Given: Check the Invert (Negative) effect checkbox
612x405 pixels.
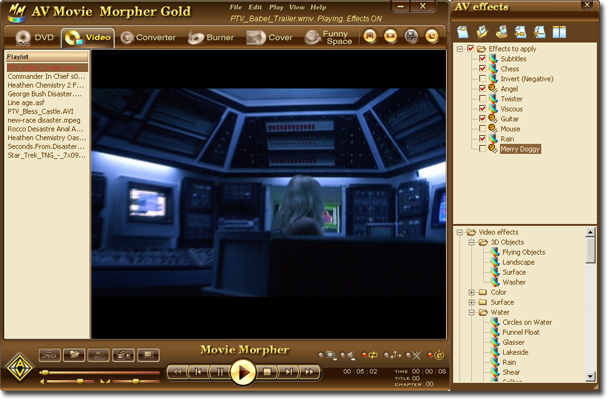Looking at the screenshot, I should click(482, 78).
